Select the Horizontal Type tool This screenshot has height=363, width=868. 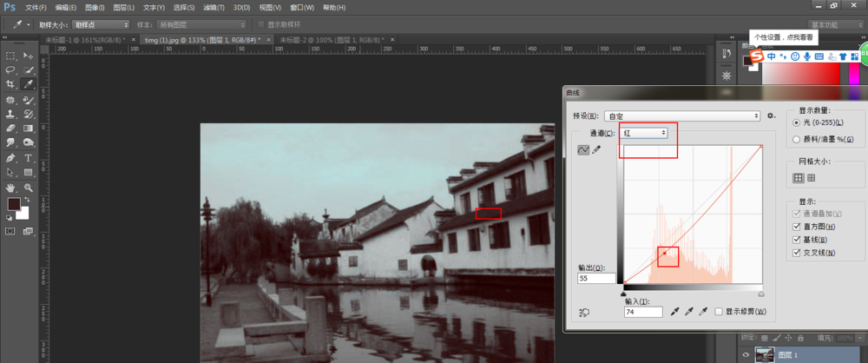28,158
